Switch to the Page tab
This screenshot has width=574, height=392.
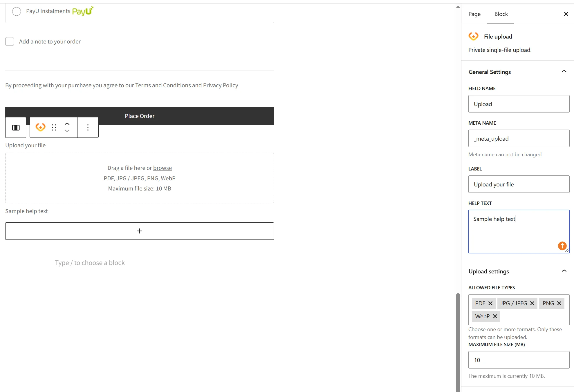tap(474, 14)
